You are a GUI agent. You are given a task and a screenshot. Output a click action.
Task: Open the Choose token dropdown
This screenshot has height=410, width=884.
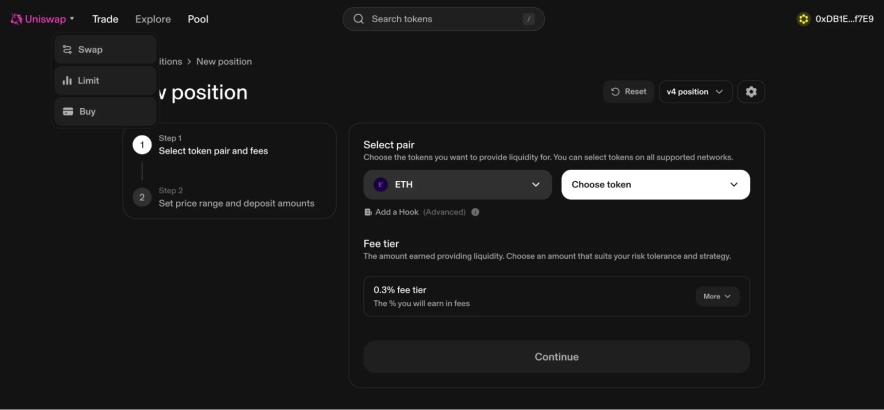click(655, 185)
